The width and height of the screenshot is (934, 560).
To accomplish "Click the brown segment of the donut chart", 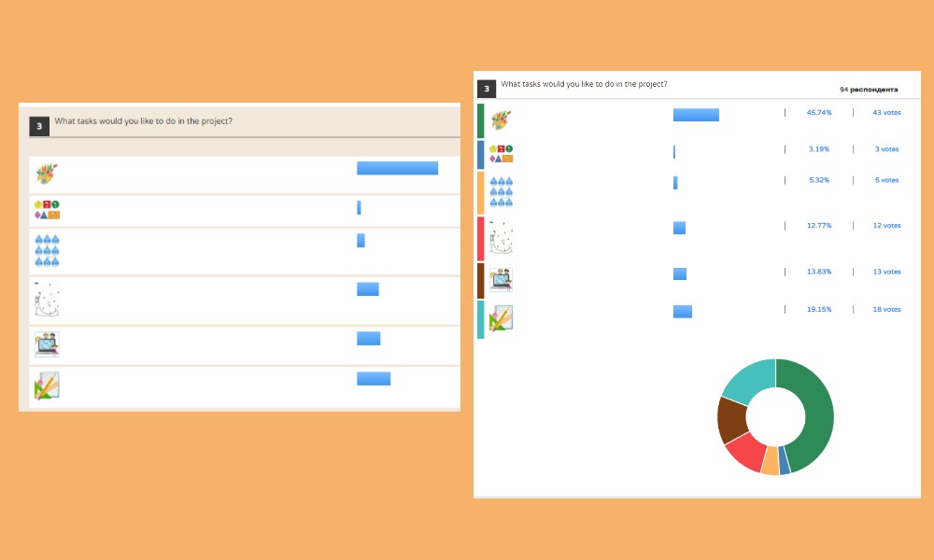I will click(x=731, y=419).
